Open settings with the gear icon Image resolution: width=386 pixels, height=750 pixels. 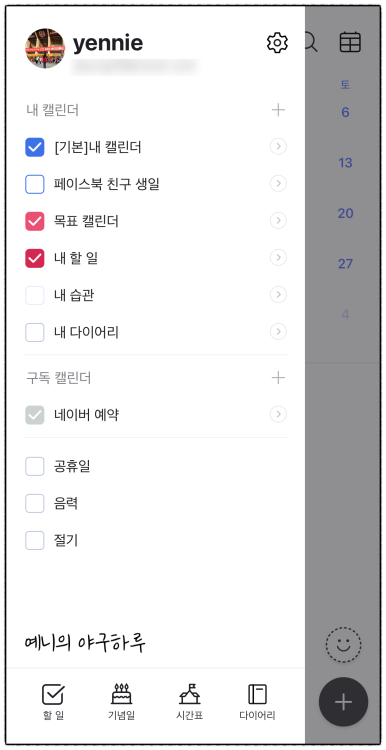click(x=277, y=43)
